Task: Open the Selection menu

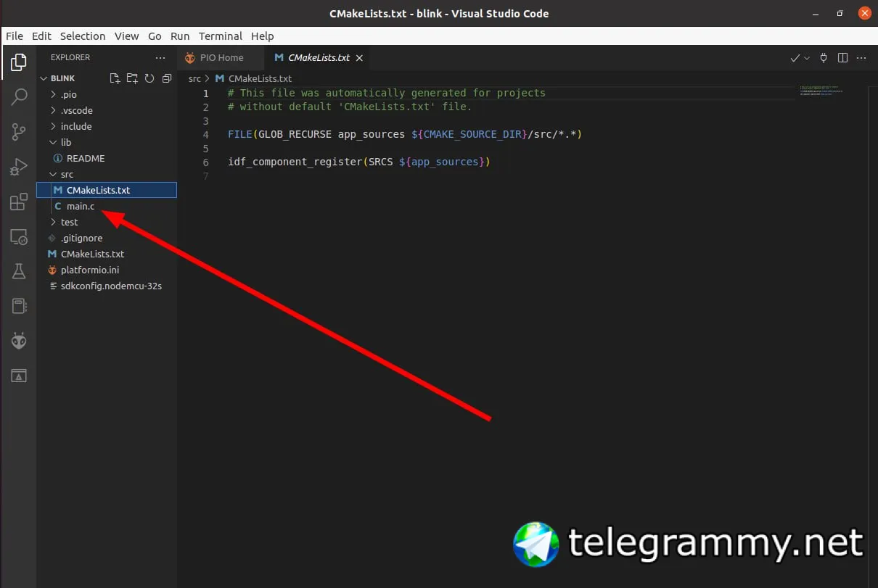Action: click(83, 36)
